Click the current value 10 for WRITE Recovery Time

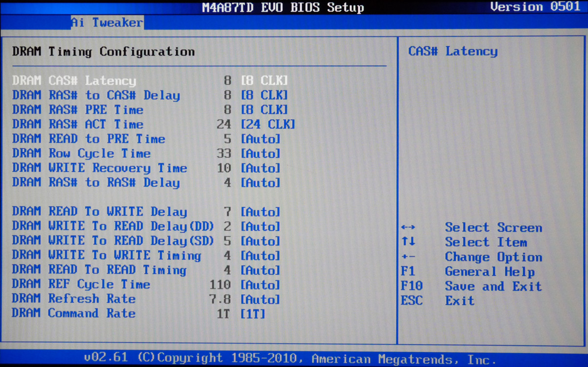[x=223, y=168]
